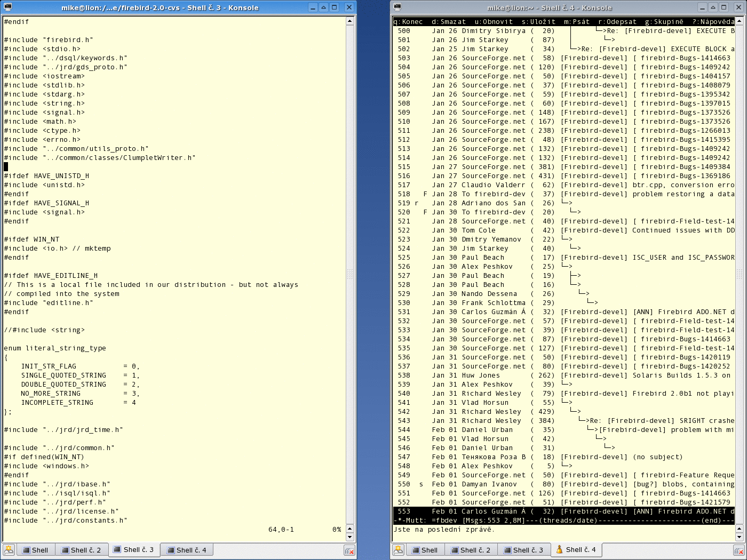747x560 pixels.
Task: Minimize the left Konsole window
Action: [313, 7]
